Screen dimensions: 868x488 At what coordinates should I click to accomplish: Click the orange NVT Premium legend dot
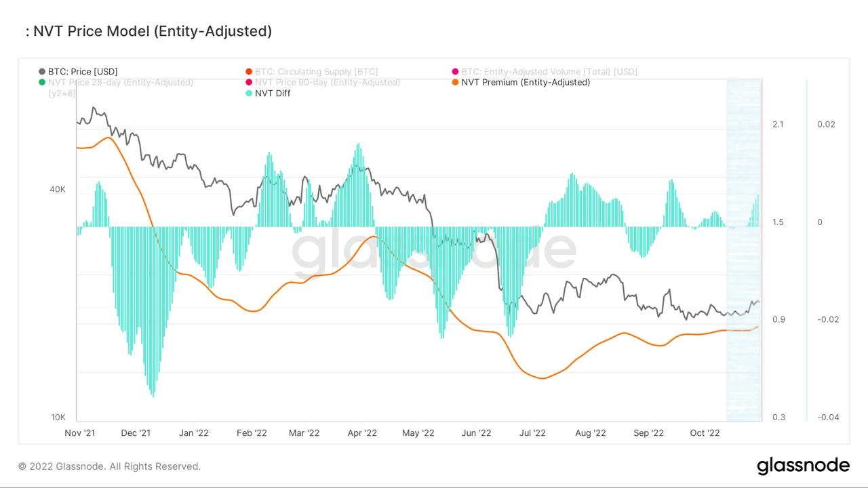click(x=455, y=83)
